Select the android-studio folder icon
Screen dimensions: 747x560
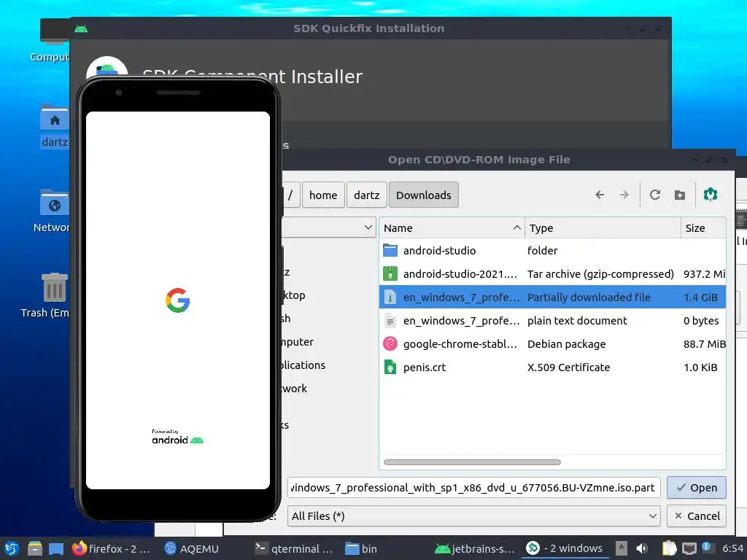pyautogui.click(x=390, y=251)
